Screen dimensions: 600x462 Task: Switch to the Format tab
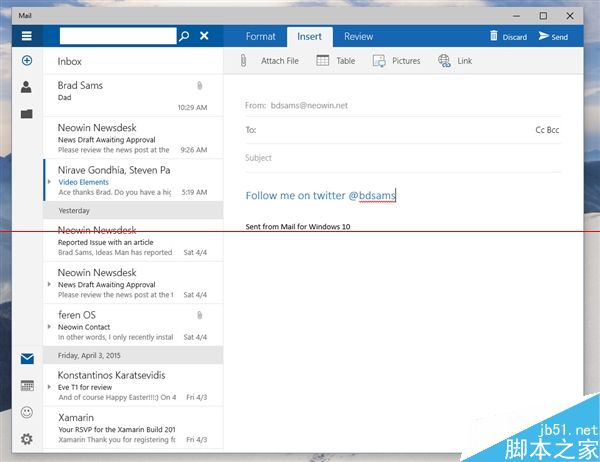click(260, 37)
